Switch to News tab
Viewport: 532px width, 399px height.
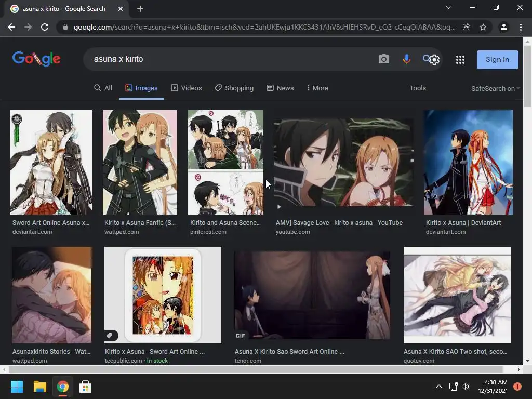(280, 88)
